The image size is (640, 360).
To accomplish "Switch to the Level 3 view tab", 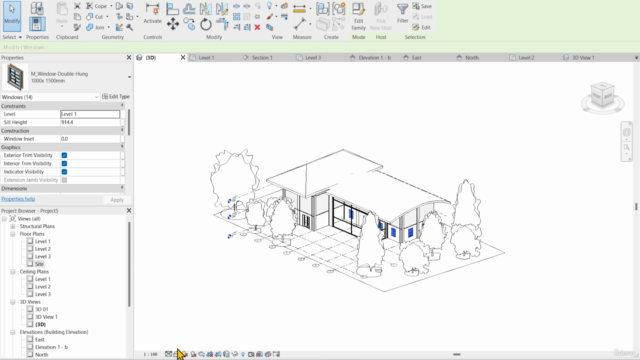I will pyautogui.click(x=313, y=58).
